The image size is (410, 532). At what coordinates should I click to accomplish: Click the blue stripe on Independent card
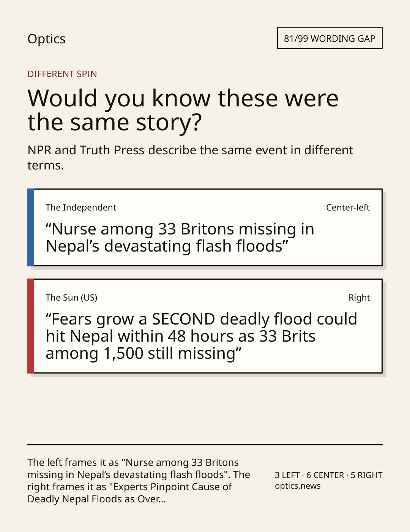click(x=31, y=227)
